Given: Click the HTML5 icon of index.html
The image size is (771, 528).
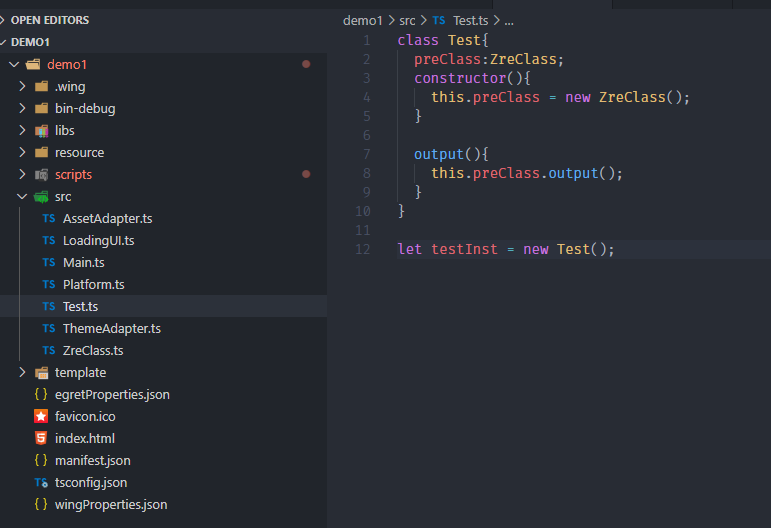Looking at the screenshot, I should (x=41, y=438).
